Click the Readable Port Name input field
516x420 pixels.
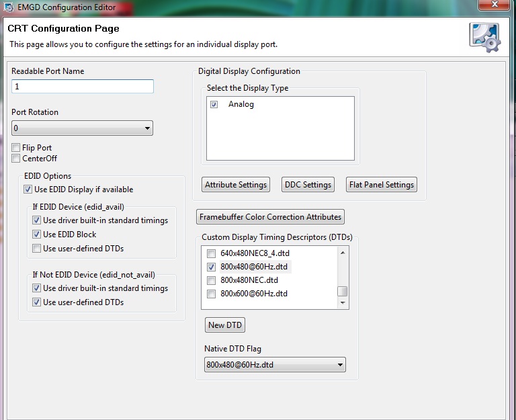[83, 86]
